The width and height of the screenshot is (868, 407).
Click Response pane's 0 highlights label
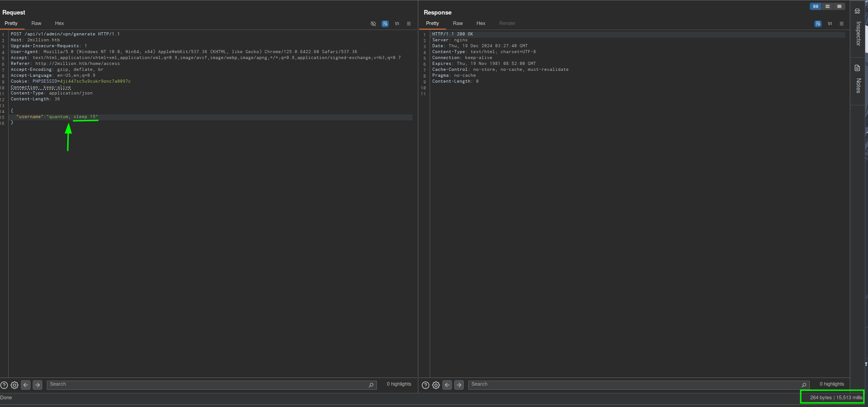[x=832, y=384]
